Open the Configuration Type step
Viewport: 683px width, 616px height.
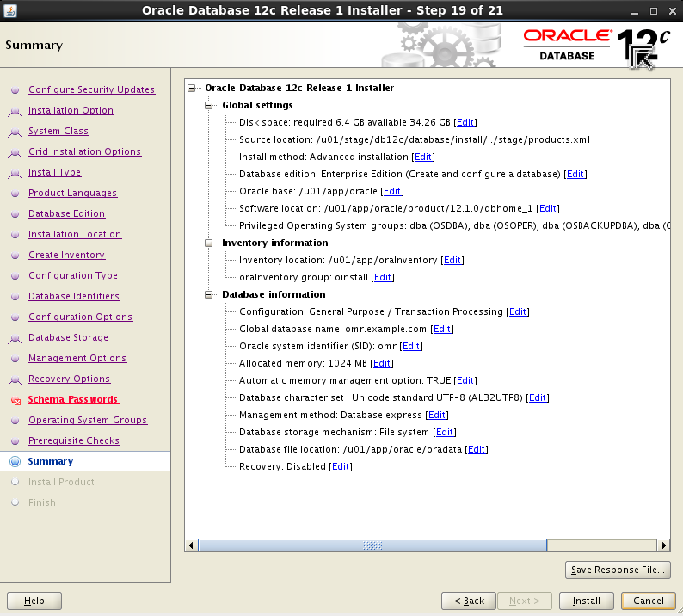point(73,275)
